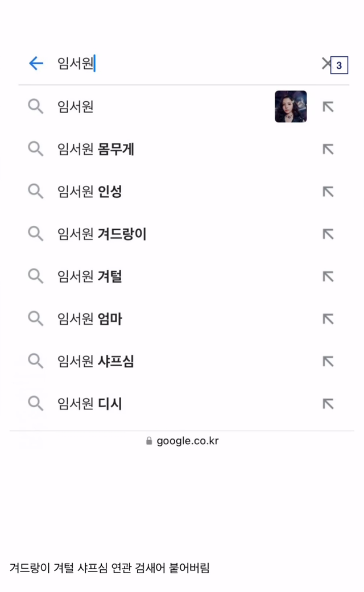This screenshot has height=592, width=364.
Task: Tap the magnifier icon beside 임서원 샤프심
Action: (x=35, y=361)
